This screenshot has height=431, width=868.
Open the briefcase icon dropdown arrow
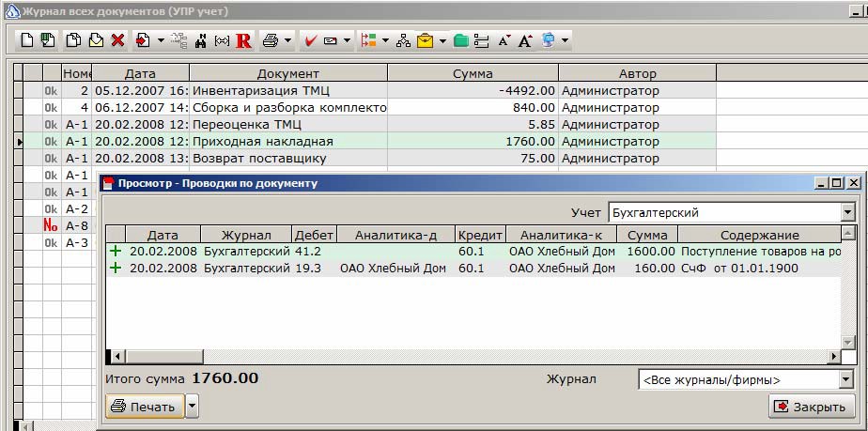point(442,40)
